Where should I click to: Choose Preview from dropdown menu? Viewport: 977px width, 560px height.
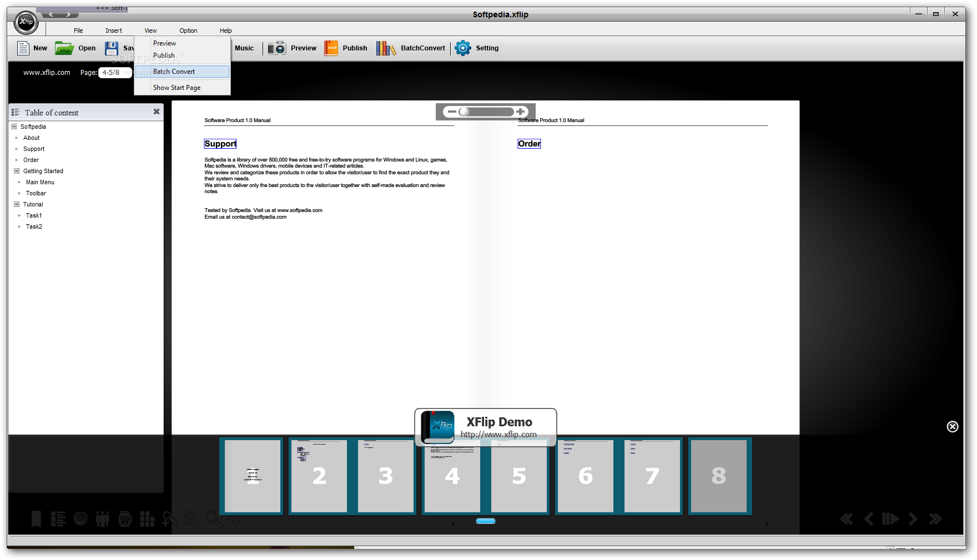coord(183,43)
